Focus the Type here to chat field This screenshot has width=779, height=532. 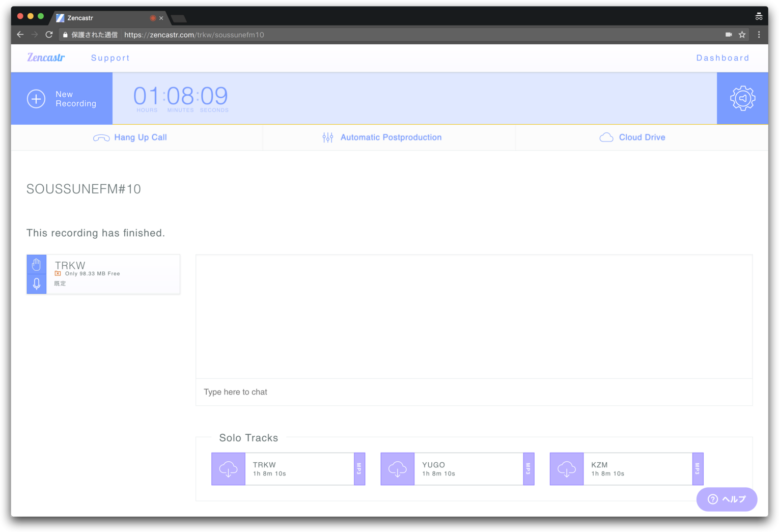click(474, 392)
